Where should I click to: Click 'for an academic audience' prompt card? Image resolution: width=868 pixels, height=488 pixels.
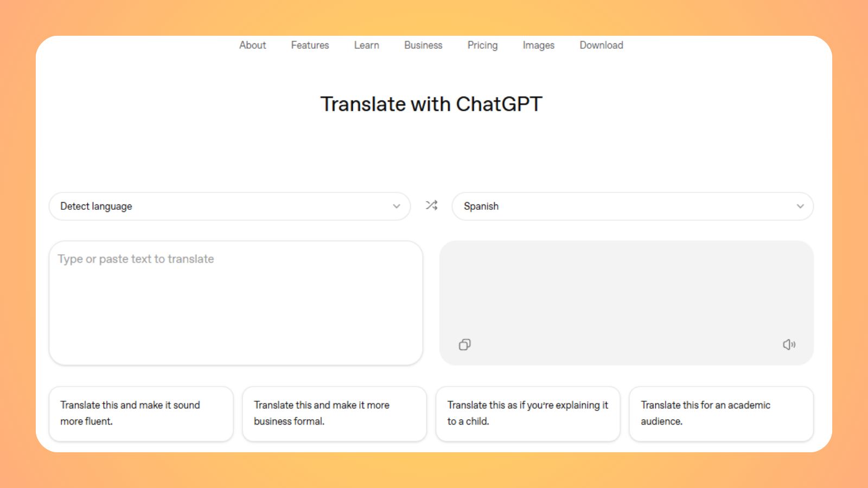721,413
